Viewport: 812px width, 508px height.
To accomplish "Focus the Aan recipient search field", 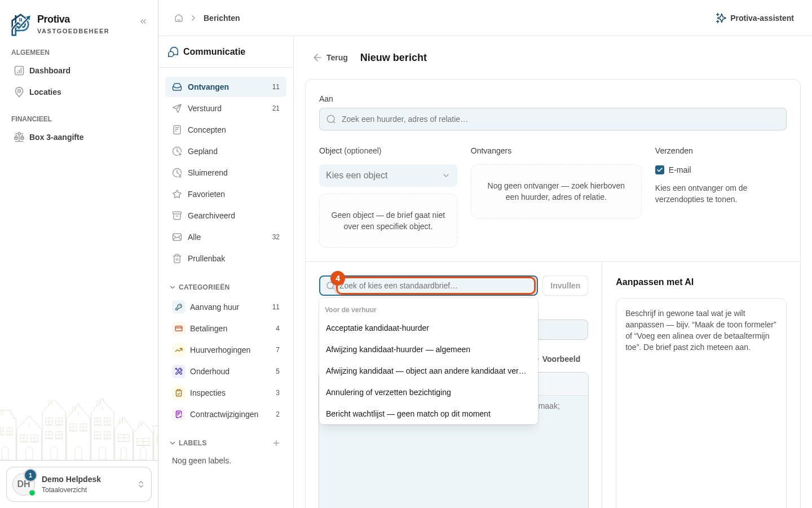I will [x=553, y=119].
